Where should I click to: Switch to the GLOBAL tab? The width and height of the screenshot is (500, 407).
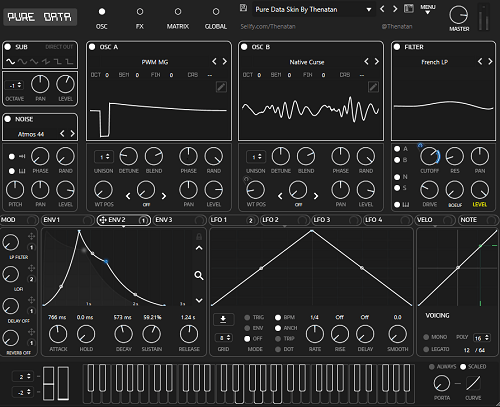point(216,19)
